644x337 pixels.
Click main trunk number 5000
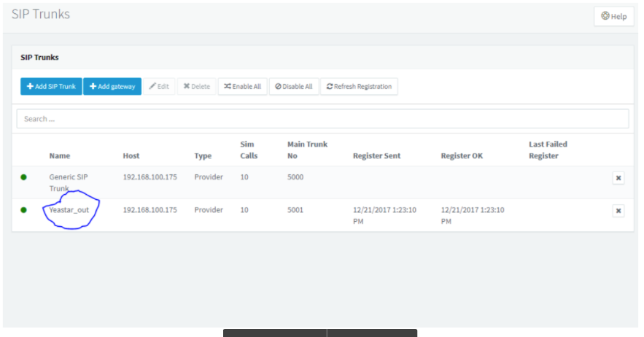click(x=295, y=177)
